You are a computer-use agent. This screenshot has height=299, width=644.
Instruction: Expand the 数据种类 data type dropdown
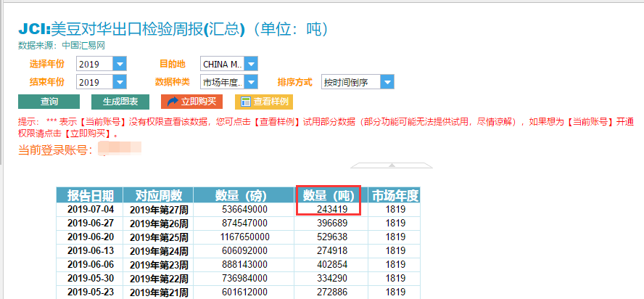pos(250,82)
